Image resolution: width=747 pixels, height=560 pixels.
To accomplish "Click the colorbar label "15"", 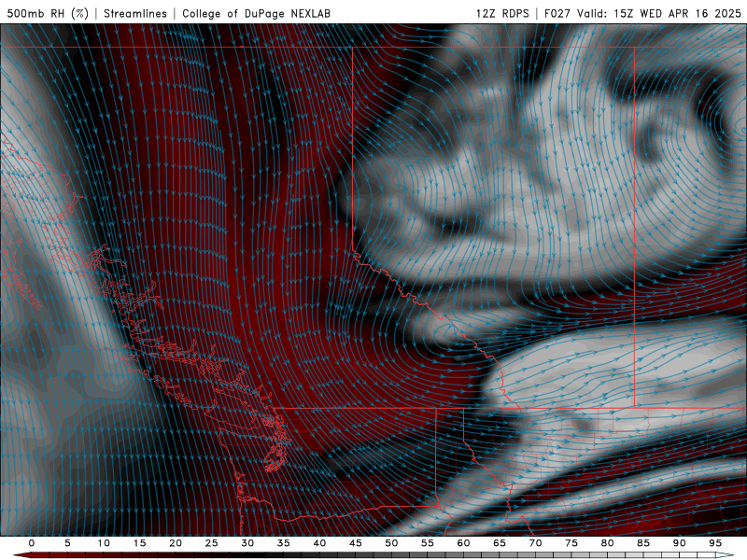I will click(139, 543).
